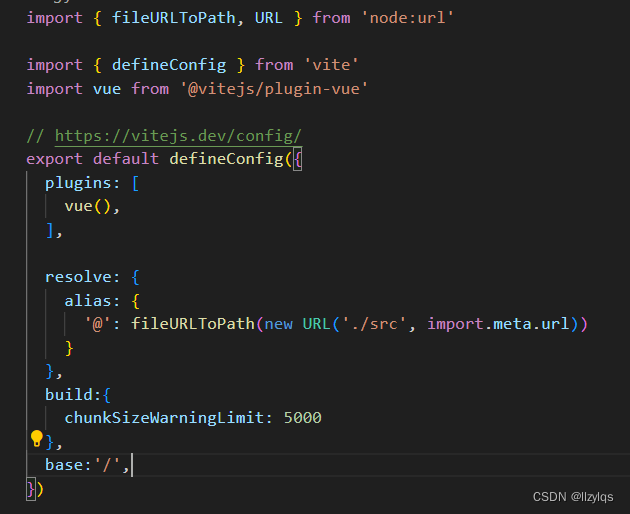Viewport: 630px width, 514px height.
Task: Click the '/' base path value
Action: pyautogui.click(x=107, y=465)
